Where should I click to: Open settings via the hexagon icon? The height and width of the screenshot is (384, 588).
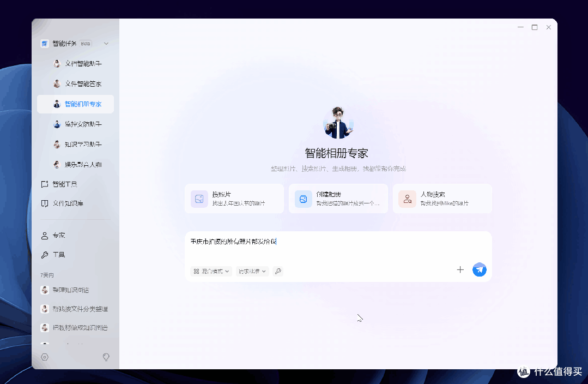[x=45, y=357]
